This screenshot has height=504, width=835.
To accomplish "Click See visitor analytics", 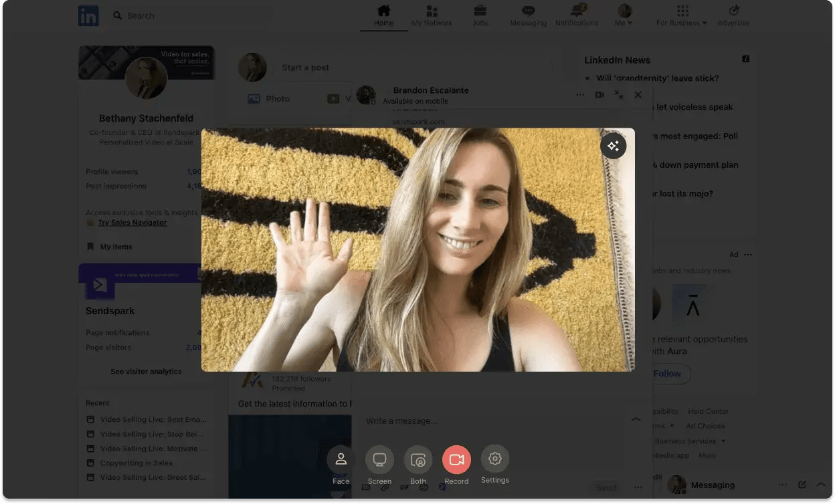I will tap(146, 372).
